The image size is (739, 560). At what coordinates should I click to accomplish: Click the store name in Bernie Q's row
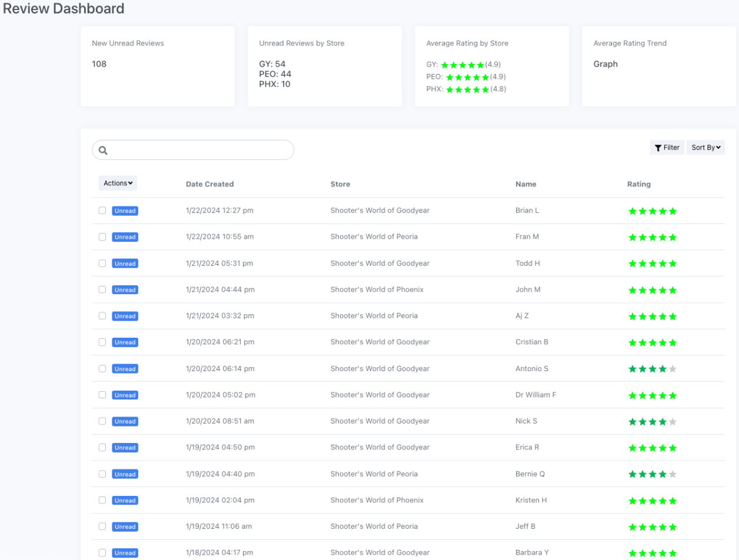pyautogui.click(x=374, y=474)
